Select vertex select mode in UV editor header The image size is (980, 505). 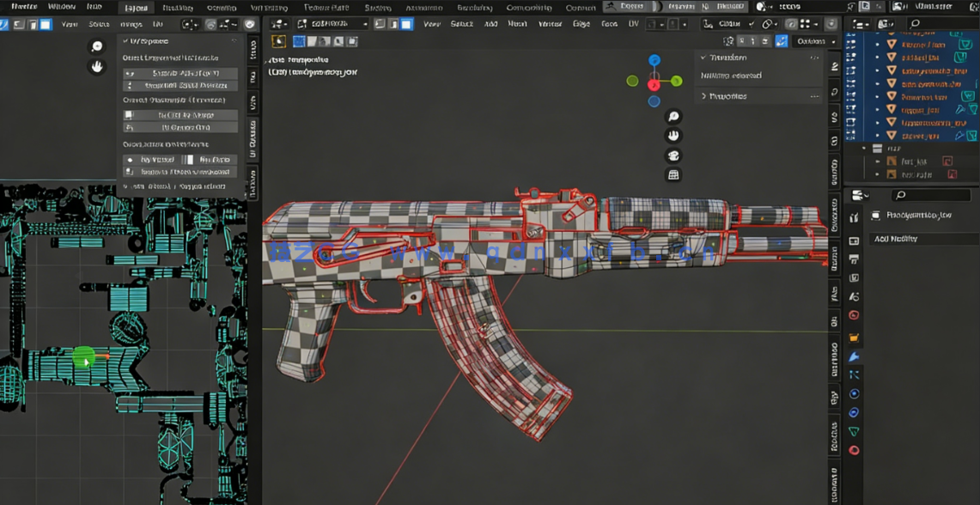[298, 41]
